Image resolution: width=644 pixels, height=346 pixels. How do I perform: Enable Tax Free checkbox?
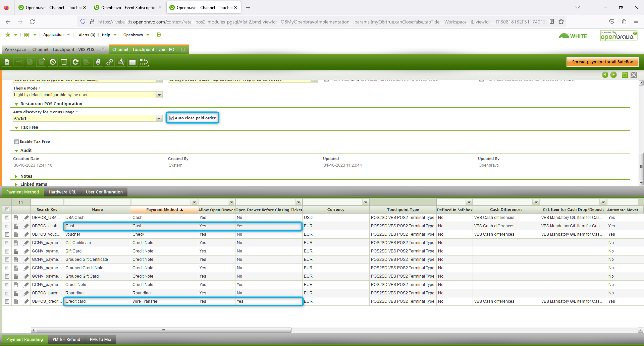coord(16,141)
